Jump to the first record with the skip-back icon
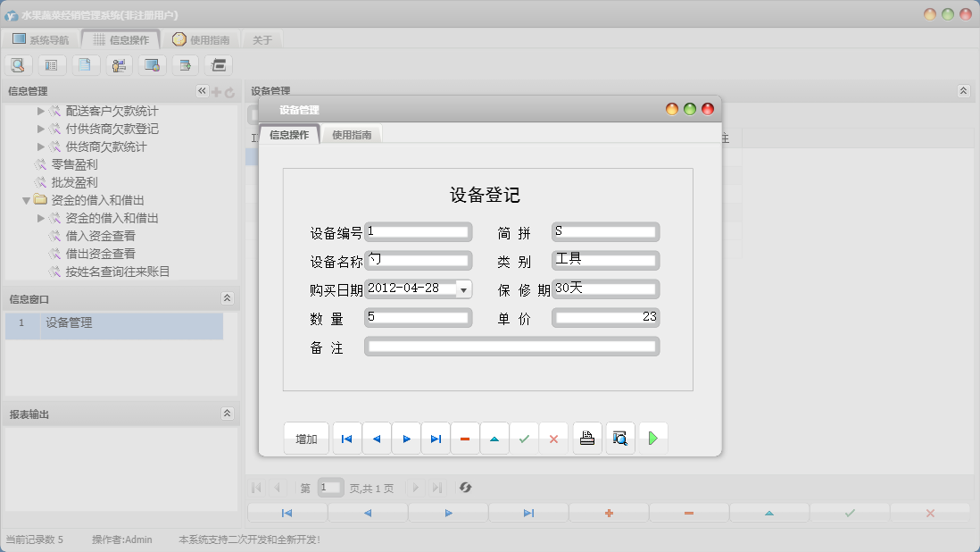980x552 pixels. coord(346,438)
